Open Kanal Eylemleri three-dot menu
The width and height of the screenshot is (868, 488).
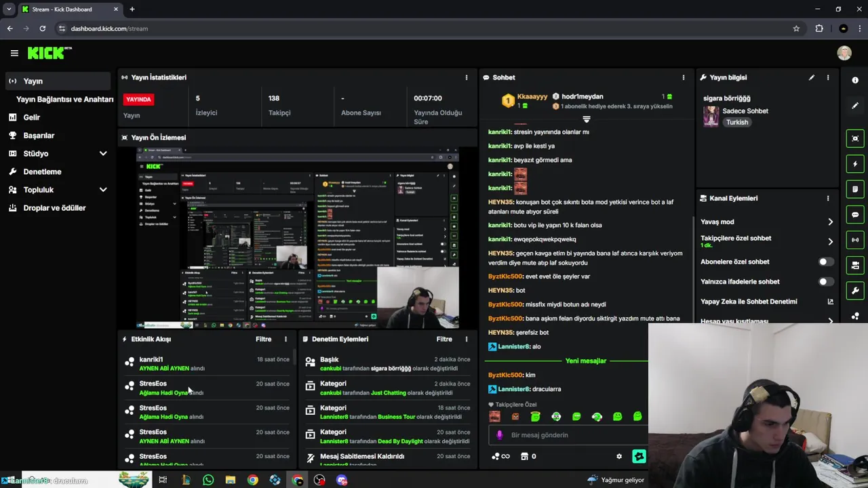click(828, 198)
